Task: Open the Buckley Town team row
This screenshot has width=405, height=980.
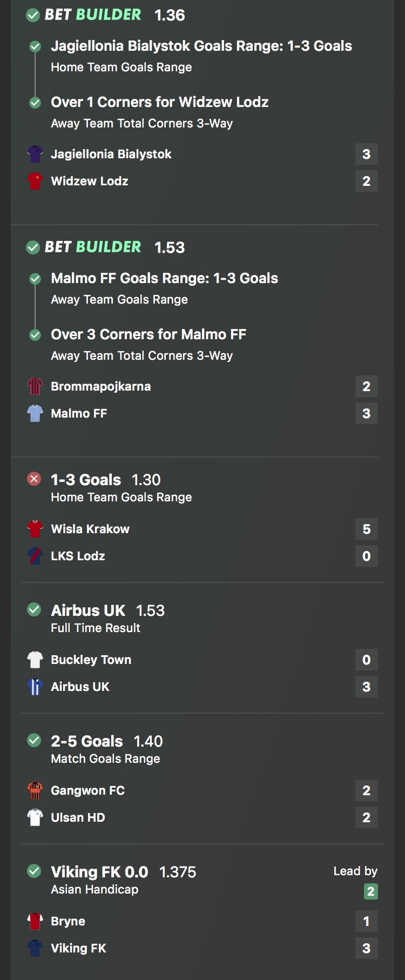Action: tap(202, 660)
